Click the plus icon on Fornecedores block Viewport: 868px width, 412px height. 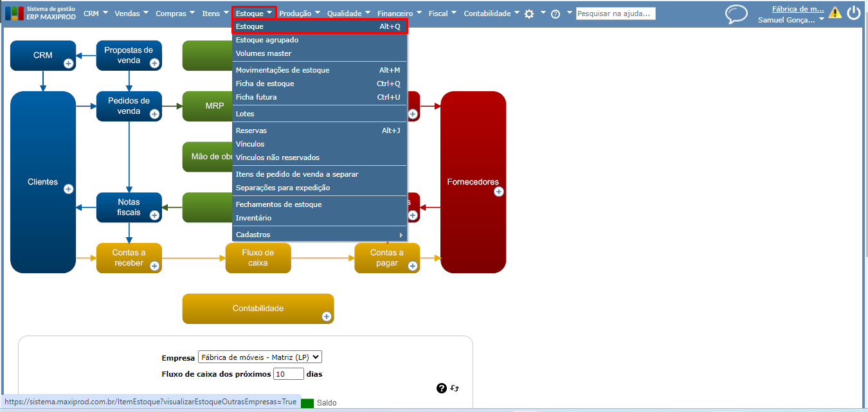pos(499,192)
